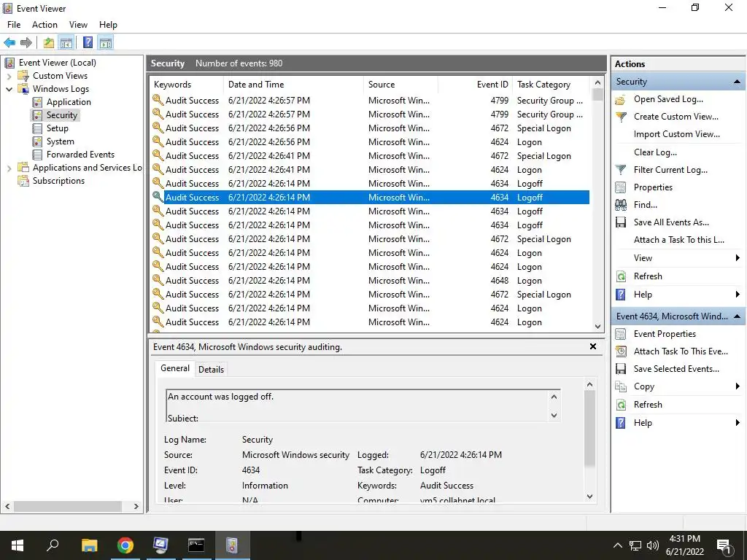Open the File menu
The width and height of the screenshot is (747, 560).
coord(14,25)
